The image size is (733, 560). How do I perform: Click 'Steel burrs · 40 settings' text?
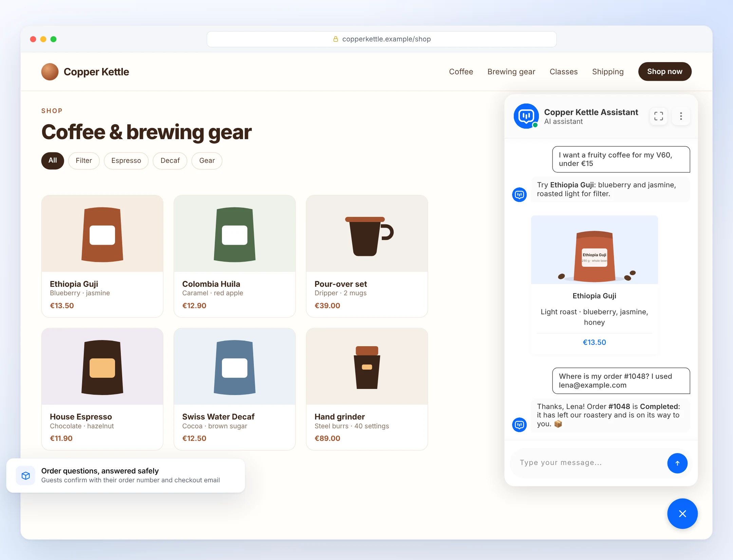coord(352,426)
